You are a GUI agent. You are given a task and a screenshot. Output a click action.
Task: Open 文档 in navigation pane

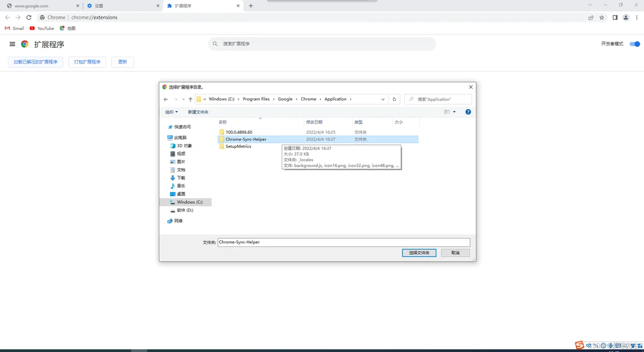click(178, 170)
